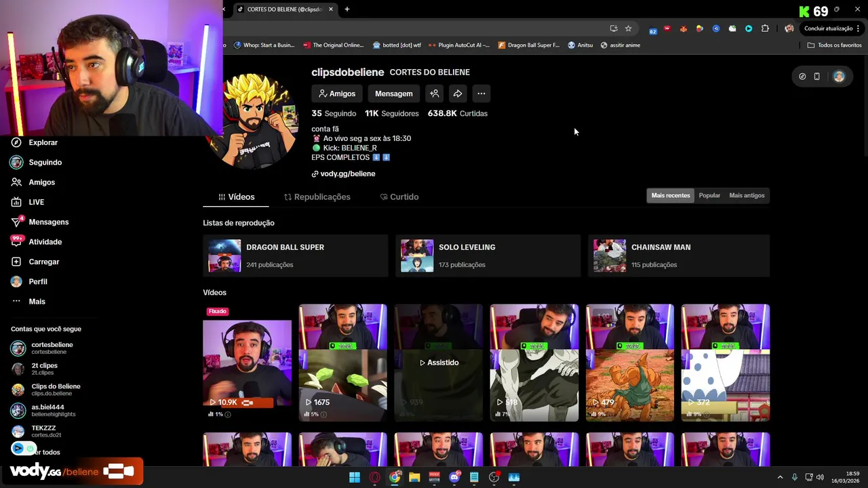Open Dragon Ball Super F... bookmark

pos(529,45)
